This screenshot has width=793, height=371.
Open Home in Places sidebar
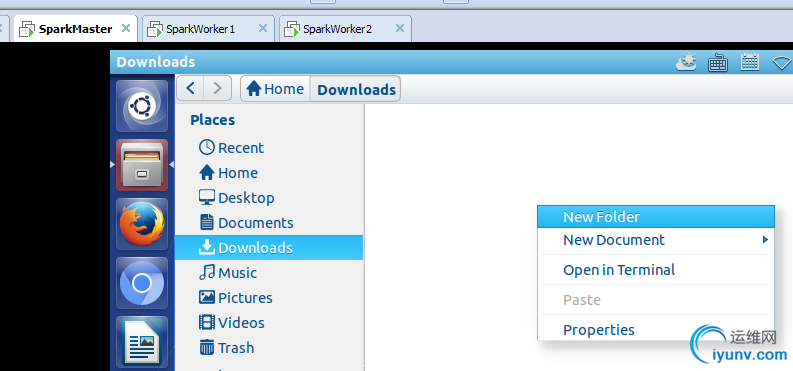pyautogui.click(x=269, y=173)
